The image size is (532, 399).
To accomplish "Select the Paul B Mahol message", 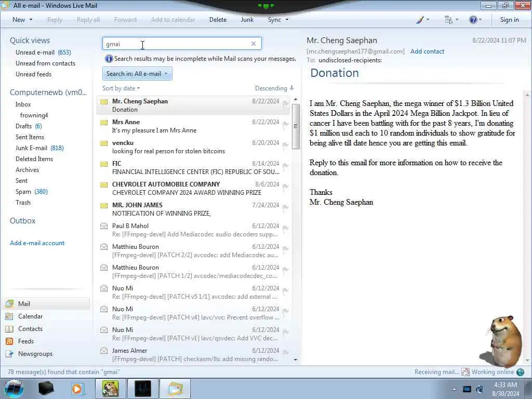I will tap(193, 230).
